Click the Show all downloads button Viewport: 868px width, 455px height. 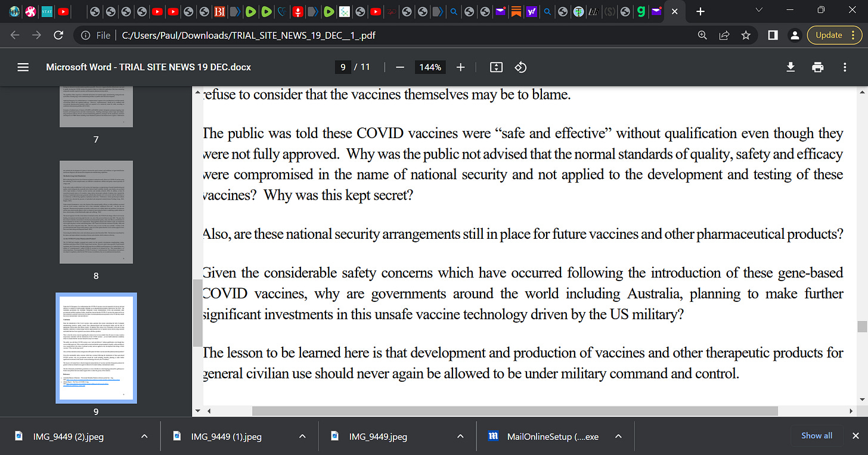817,436
